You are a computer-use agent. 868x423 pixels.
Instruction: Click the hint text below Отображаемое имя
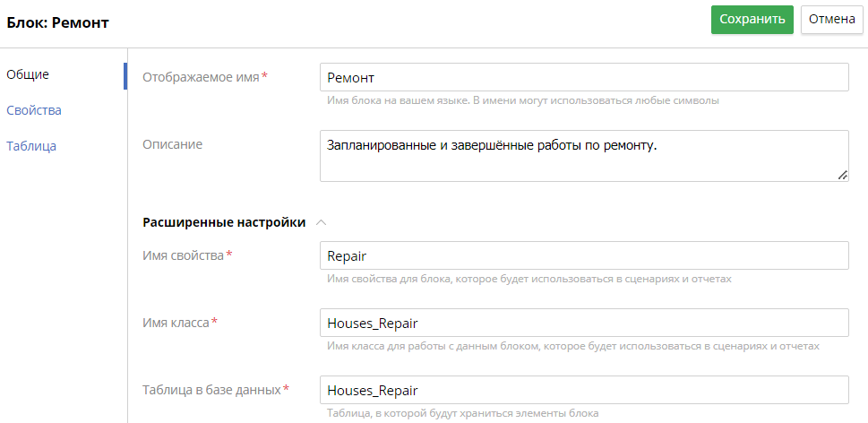point(523,100)
